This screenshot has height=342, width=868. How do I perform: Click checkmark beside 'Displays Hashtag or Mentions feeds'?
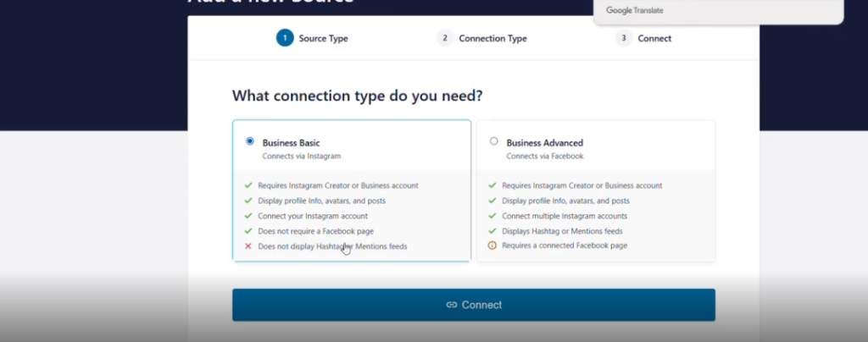tap(492, 231)
